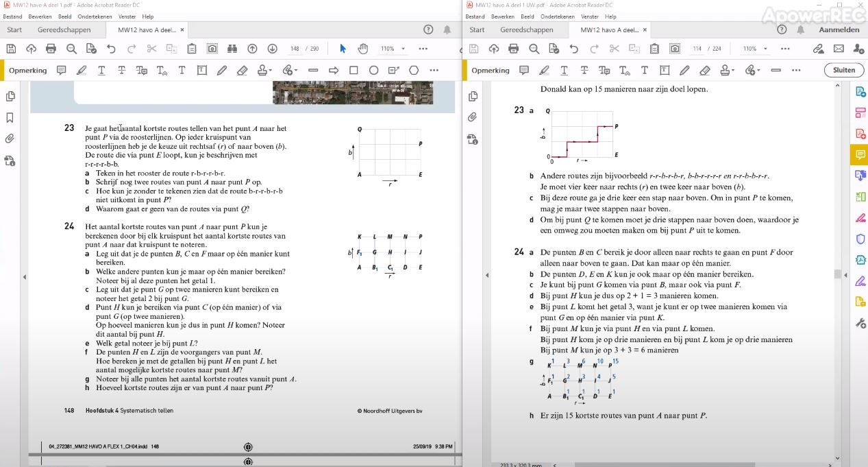The width and height of the screenshot is (868, 467).
Task: Choose the strikethrough text tool in left window
Action: tap(121, 70)
